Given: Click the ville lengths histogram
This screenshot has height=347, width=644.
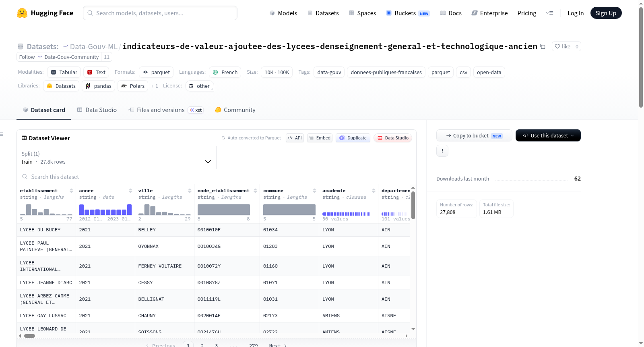Looking at the screenshot, I should pyautogui.click(x=165, y=209).
